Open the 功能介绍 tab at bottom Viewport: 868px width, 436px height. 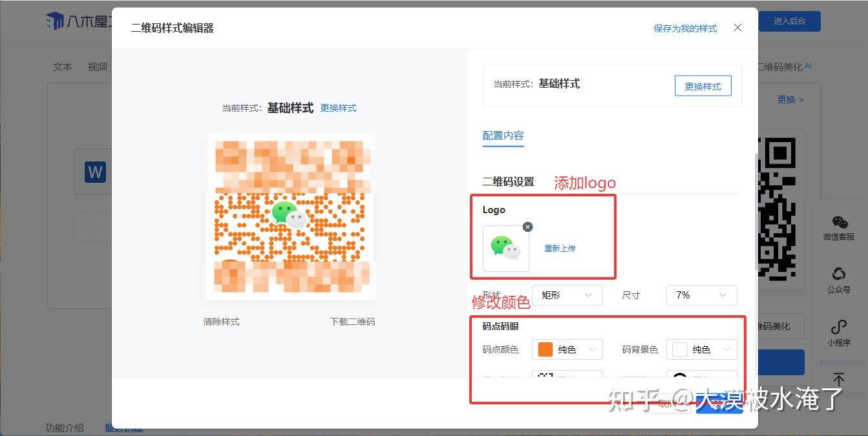click(x=65, y=428)
